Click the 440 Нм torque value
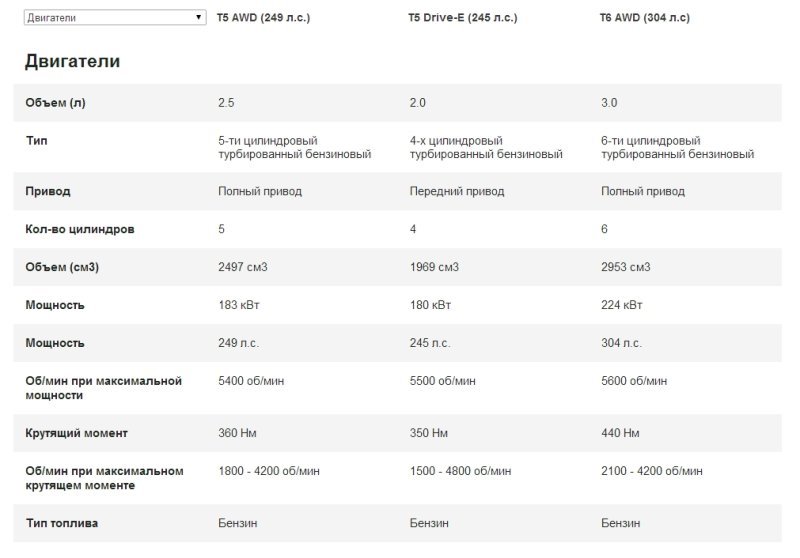This screenshot has width=800, height=558. [x=621, y=433]
